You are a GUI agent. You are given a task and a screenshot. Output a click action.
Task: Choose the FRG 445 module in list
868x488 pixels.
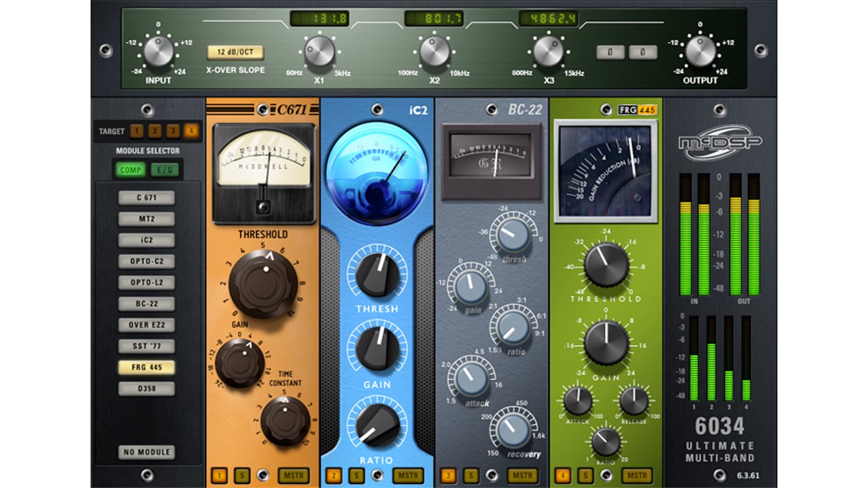coord(146,367)
